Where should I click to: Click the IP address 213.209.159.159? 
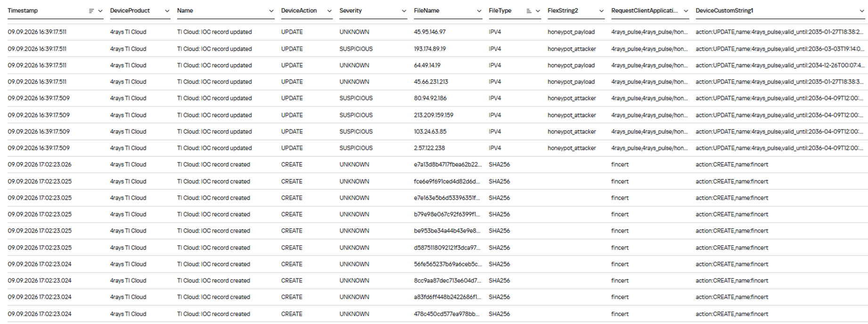pos(434,115)
